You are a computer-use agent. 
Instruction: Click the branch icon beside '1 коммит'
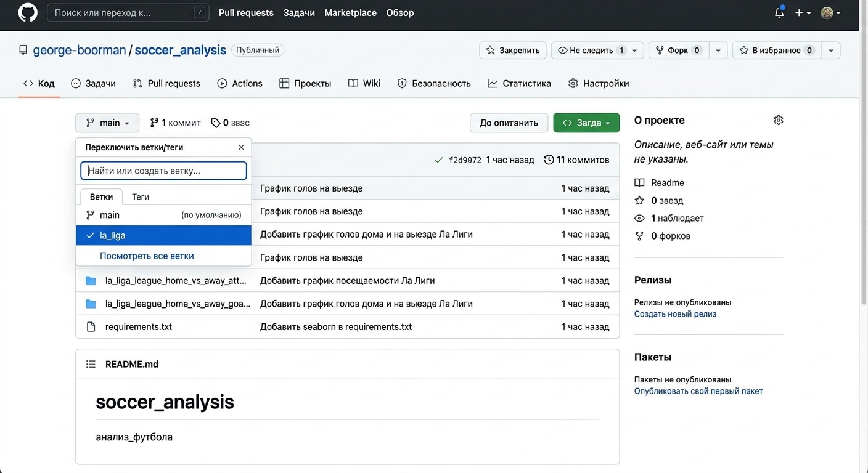pos(154,123)
